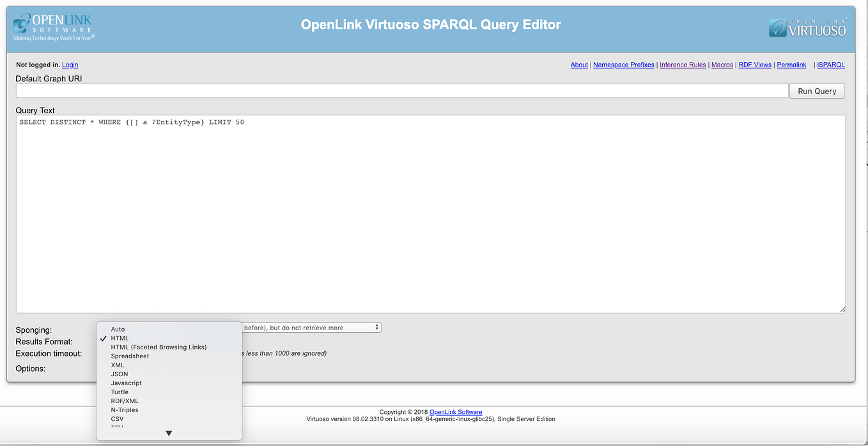Select RDF/XML results format

tap(124, 401)
